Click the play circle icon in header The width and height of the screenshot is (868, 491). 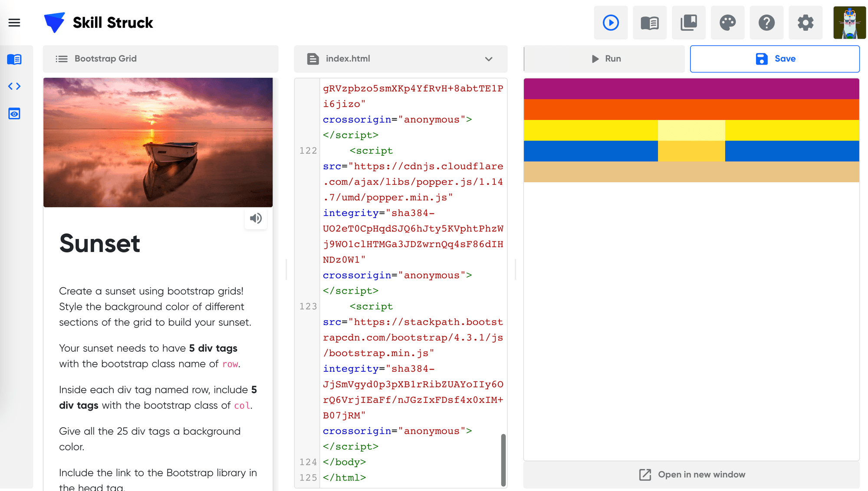611,23
